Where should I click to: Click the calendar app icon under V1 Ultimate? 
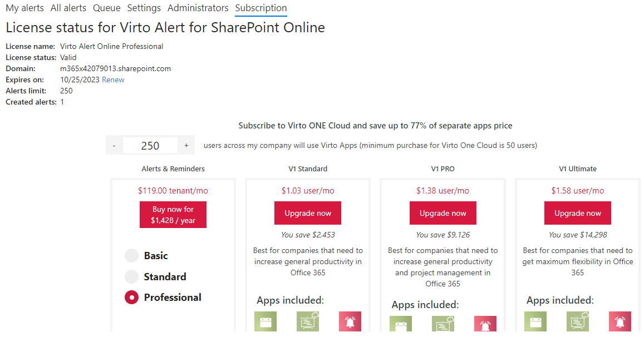pos(535,322)
